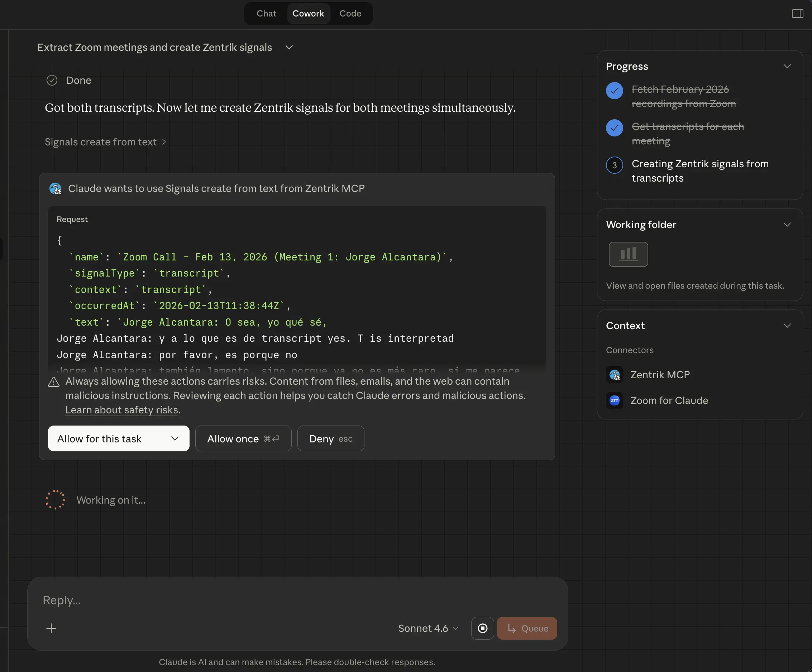Click the warning triangle icon
Viewport: 812px width, 672px height.
point(54,382)
